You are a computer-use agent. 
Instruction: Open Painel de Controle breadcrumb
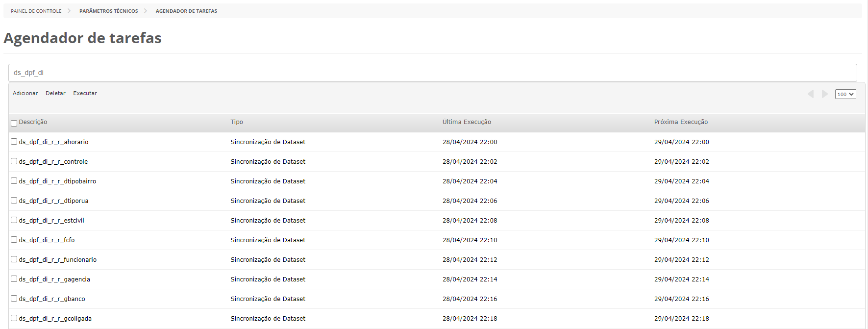[36, 11]
